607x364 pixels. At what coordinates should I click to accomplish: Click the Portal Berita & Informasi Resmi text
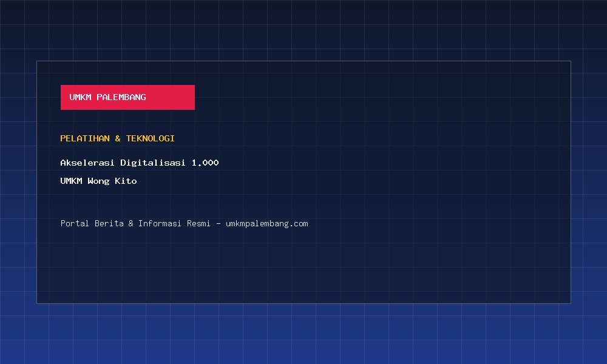coord(135,224)
